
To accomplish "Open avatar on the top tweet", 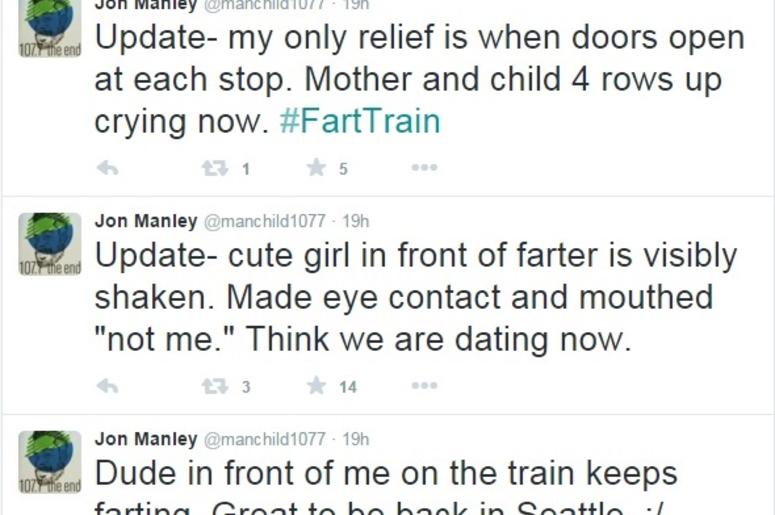I will pyautogui.click(x=50, y=27).
